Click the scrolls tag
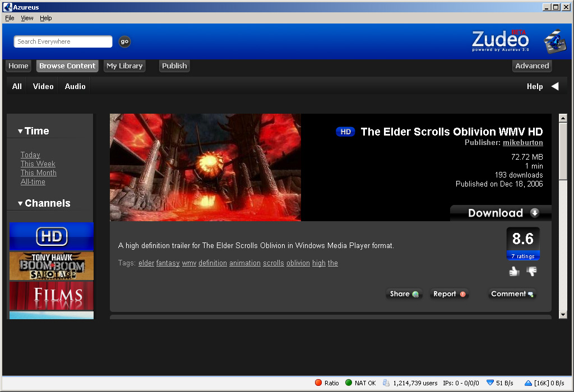Screen dimensions: 574x392 click(274, 263)
